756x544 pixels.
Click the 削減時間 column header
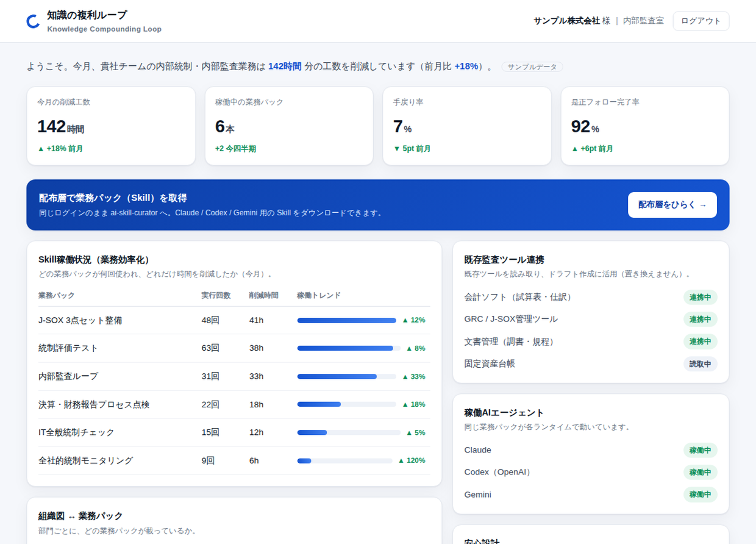pyautogui.click(x=264, y=295)
